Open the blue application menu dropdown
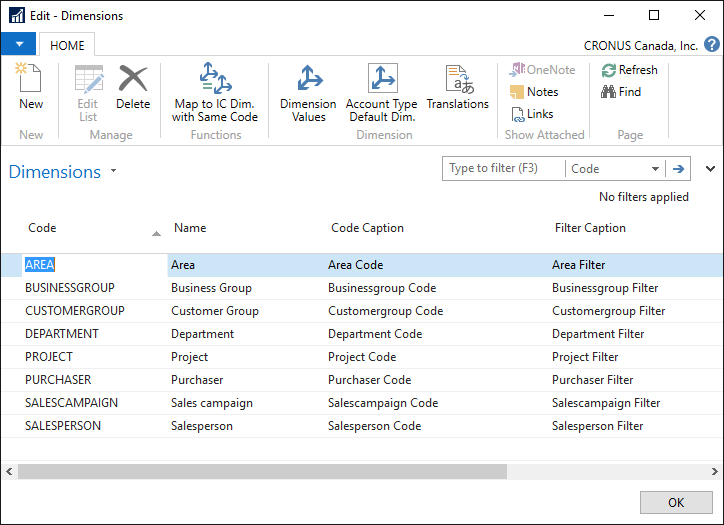724x525 pixels. (x=18, y=45)
